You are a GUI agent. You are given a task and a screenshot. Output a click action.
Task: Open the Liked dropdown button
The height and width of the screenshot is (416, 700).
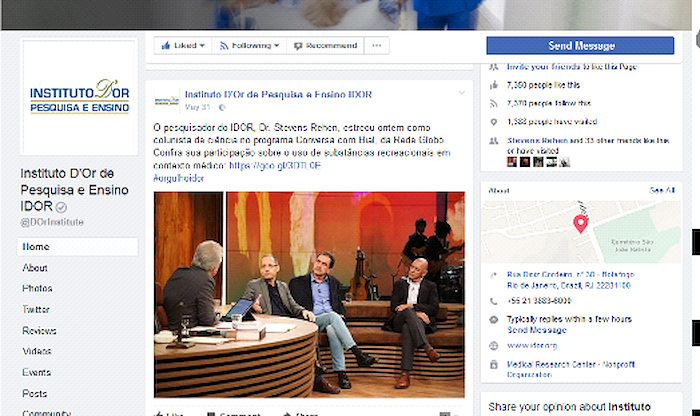tap(183, 46)
